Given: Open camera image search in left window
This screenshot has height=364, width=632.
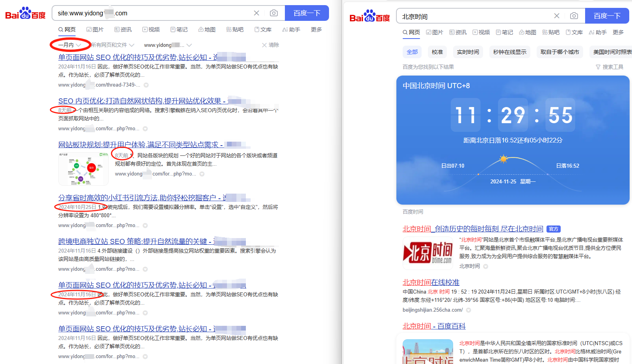Looking at the screenshot, I should click(274, 13).
